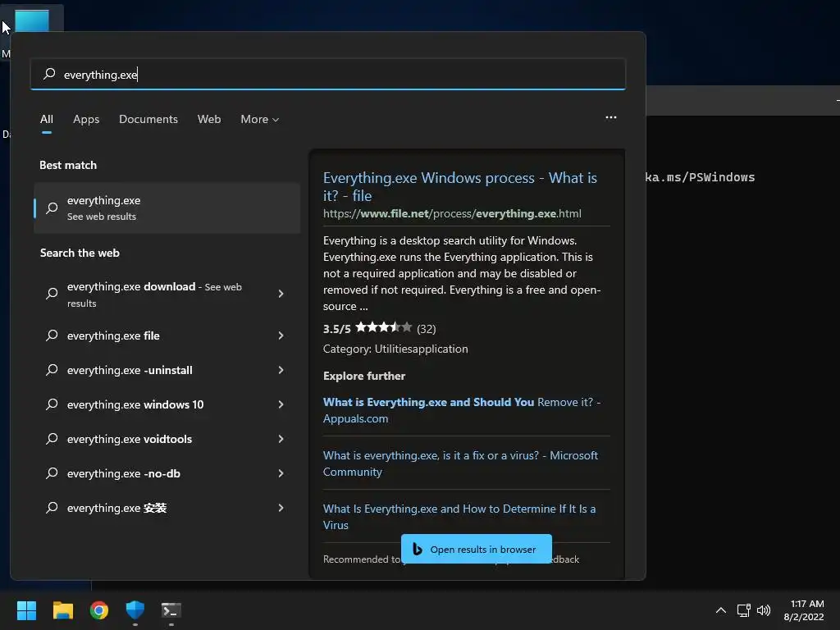Open 'How to Determine If It Is a Virus' link

[459, 517]
